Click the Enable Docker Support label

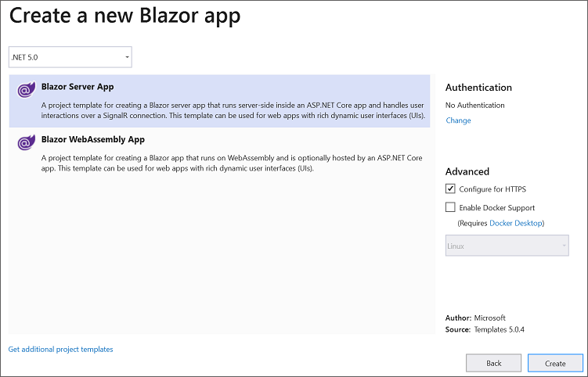(497, 207)
